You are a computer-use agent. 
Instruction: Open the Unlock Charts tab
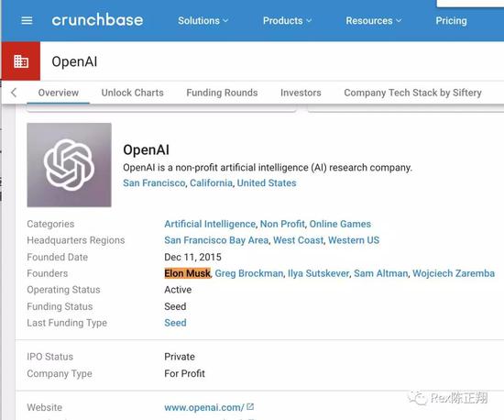(x=133, y=93)
